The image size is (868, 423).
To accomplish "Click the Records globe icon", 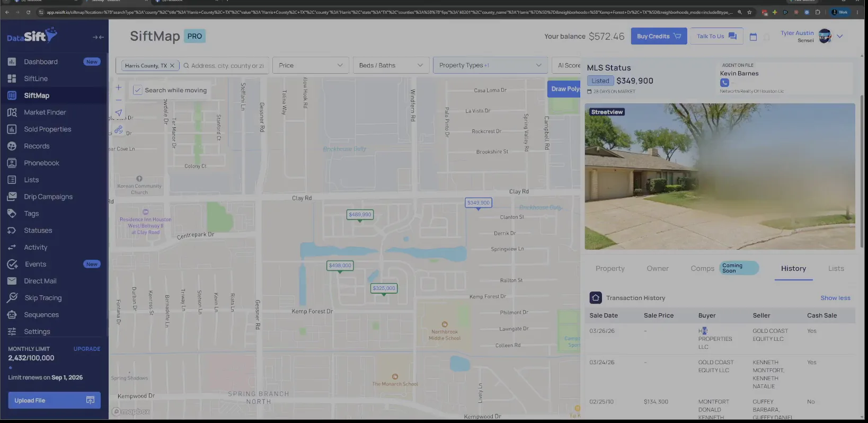I will [x=12, y=146].
